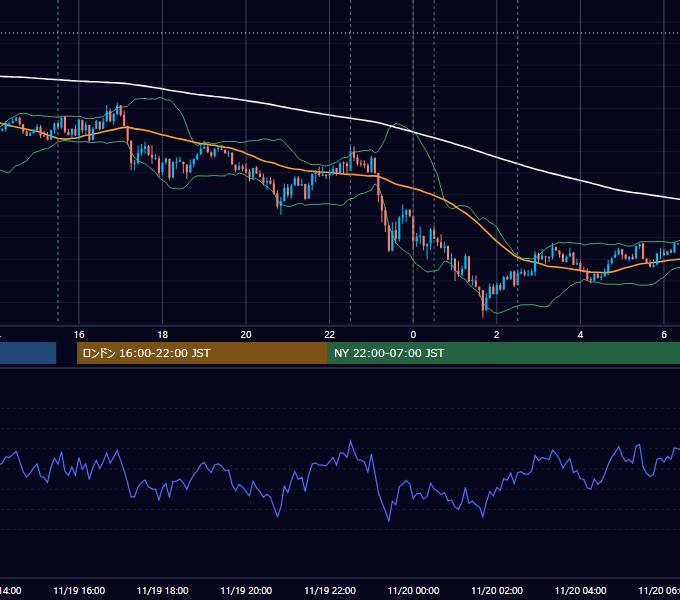Select the NY 22:00-07:00 JST session bar

tap(503, 353)
